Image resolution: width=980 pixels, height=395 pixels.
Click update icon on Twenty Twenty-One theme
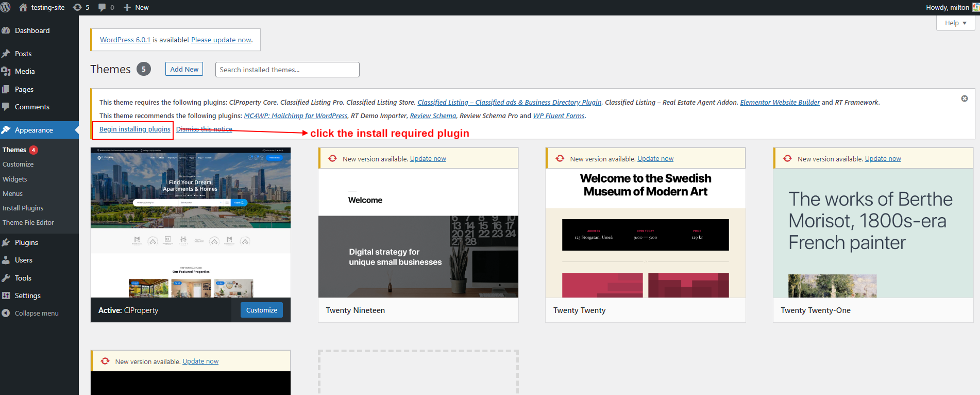tap(788, 158)
